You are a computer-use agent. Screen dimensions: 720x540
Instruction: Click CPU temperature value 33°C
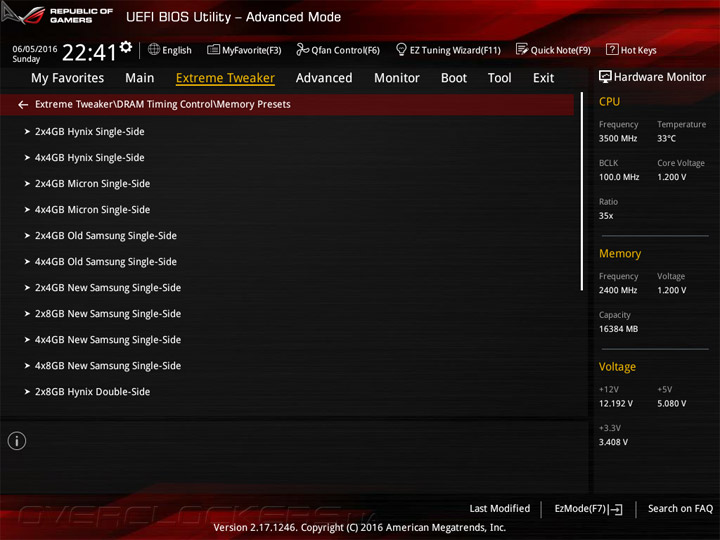[666, 138]
